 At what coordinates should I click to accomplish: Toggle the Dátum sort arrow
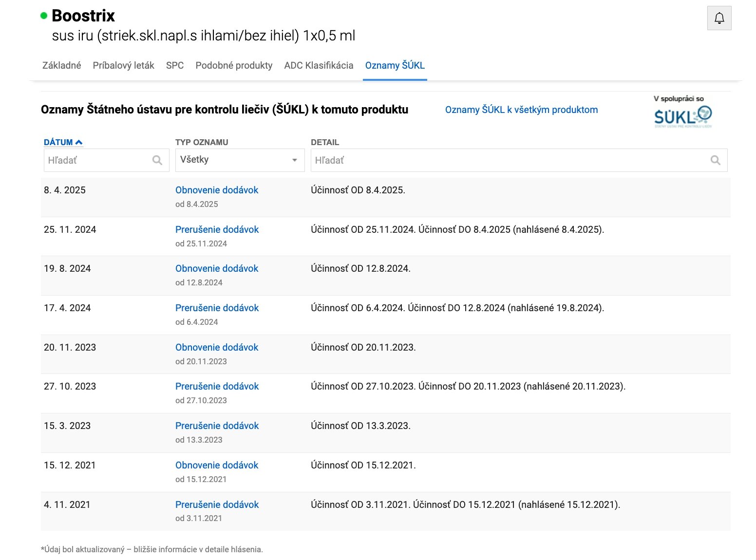[79, 142]
